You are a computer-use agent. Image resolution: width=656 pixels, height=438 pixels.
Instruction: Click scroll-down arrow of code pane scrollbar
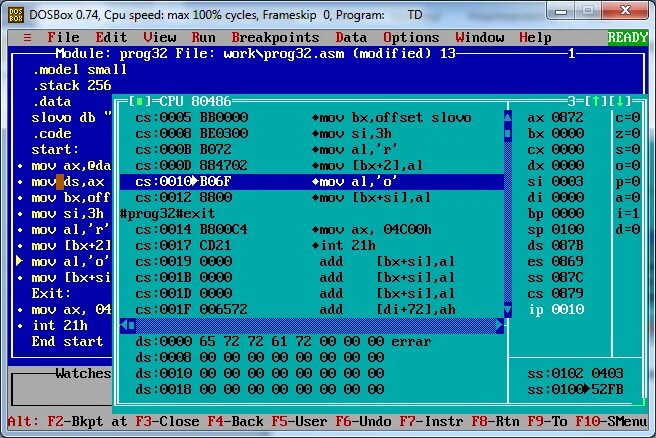(507, 310)
